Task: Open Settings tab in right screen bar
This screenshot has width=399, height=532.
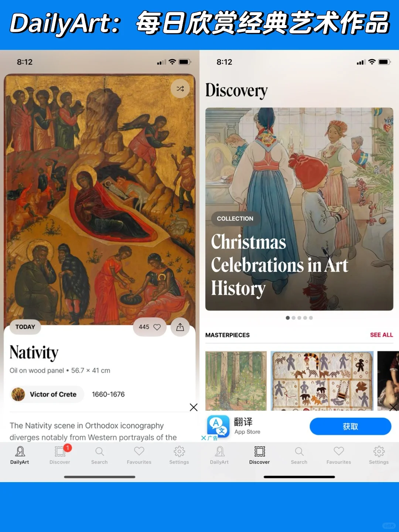Action: click(x=379, y=455)
